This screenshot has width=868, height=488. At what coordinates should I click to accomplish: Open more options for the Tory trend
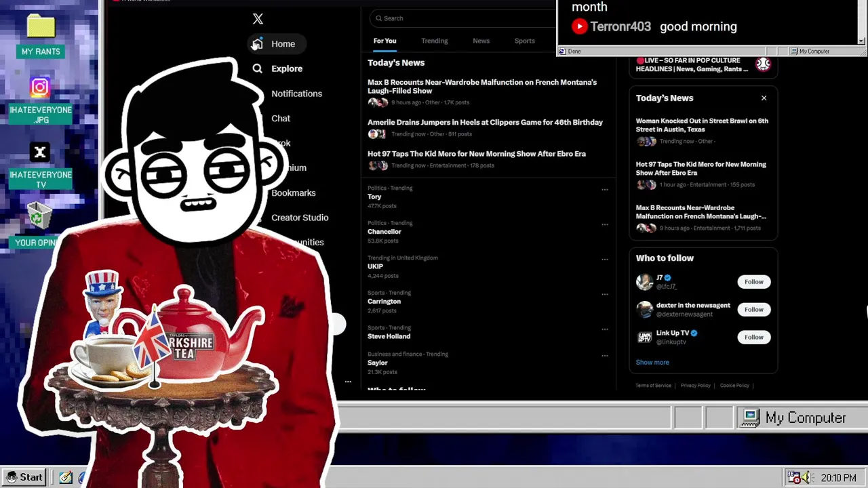(605, 190)
